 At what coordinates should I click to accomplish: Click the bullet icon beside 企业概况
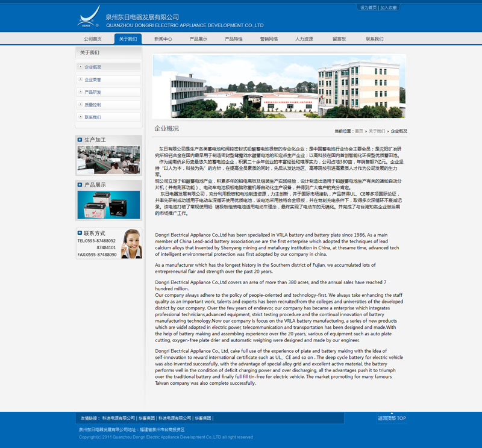(81, 66)
